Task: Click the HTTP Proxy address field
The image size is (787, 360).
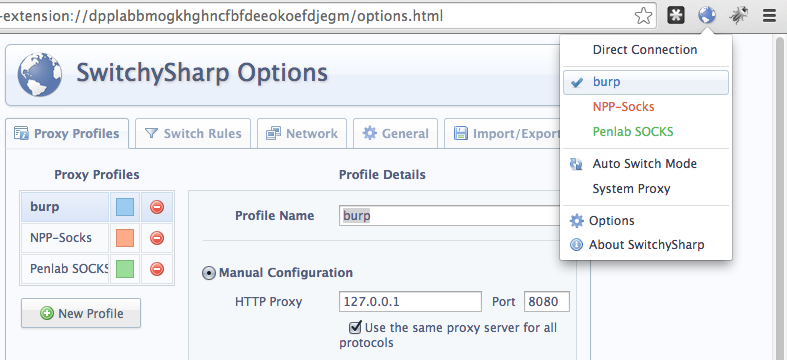Action: click(410, 302)
